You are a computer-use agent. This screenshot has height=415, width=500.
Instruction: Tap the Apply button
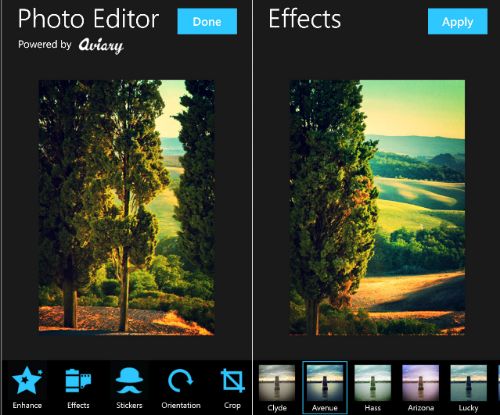click(x=458, y=21)
